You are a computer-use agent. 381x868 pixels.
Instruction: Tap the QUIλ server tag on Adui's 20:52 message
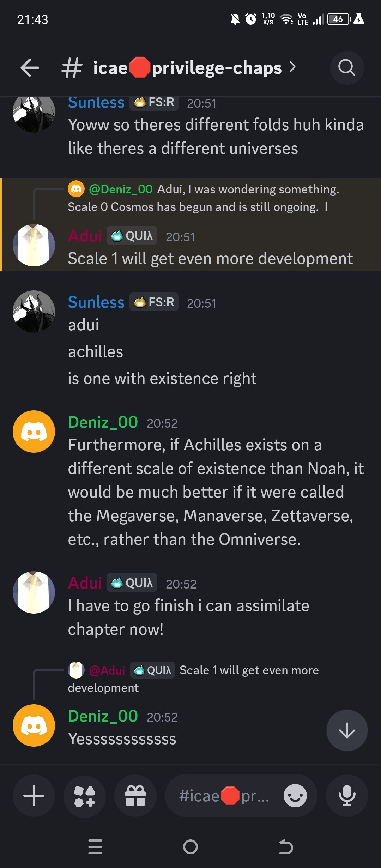pyautogui.click(x=132, y=583)
